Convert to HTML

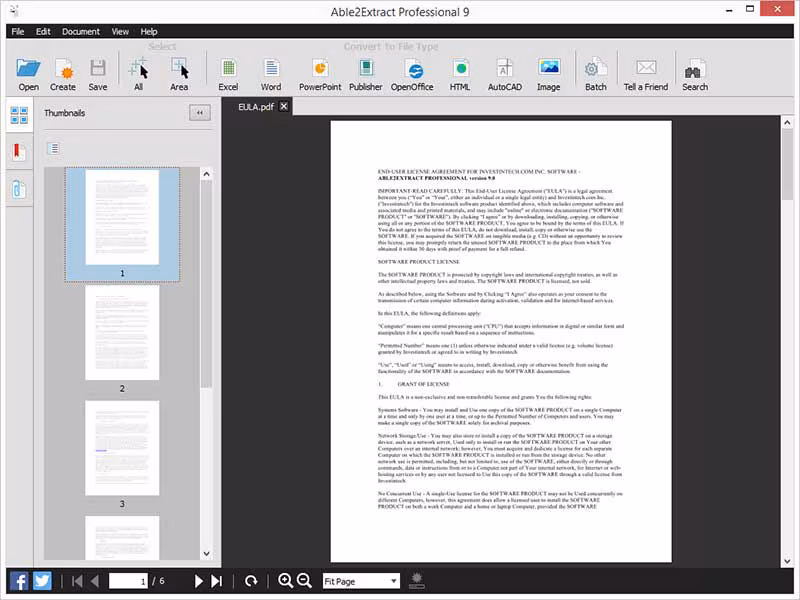pyautogui.click(x=460, y=74)
